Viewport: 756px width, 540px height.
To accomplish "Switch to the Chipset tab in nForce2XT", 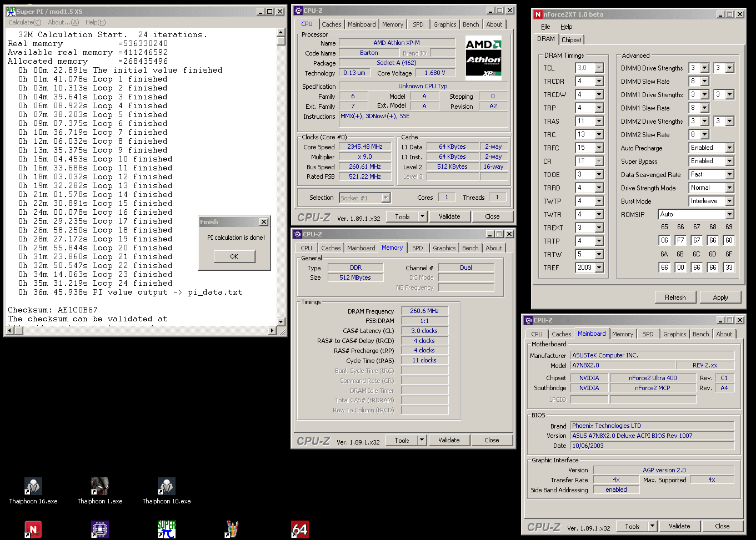I will click(x=571, y=40).
